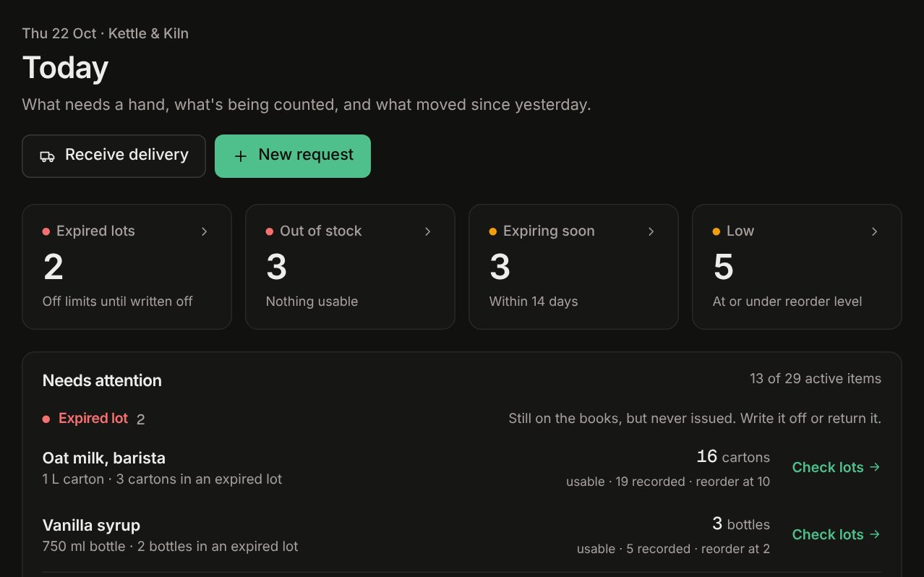Image resolution: width=924 pixels, height=577 pixels.
Task: Open the Oat milk, barista item name
Action: pyautogui.click(x=104, y=458)
